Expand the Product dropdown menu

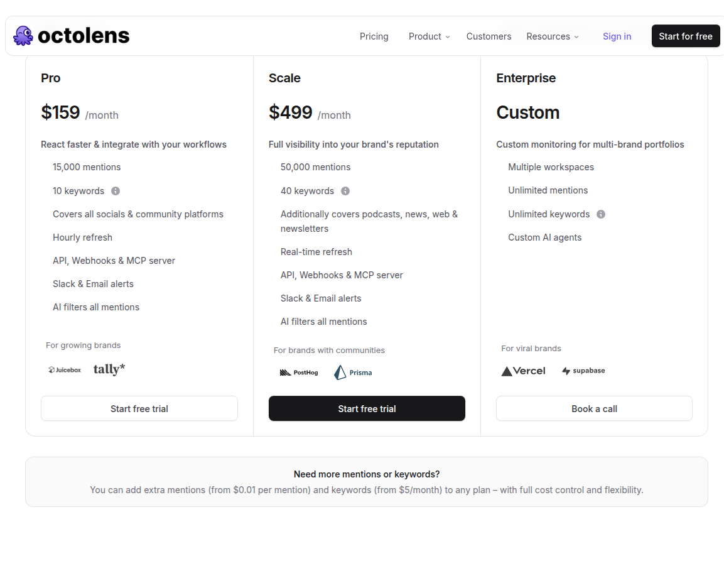429,36
